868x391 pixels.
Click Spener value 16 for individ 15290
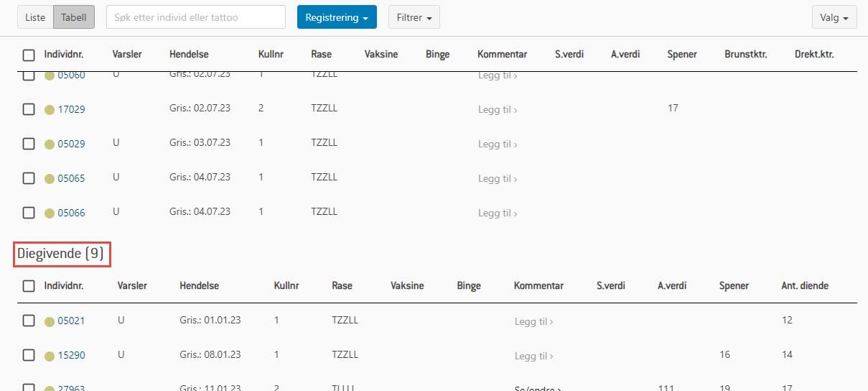click(x=725, y=354)
